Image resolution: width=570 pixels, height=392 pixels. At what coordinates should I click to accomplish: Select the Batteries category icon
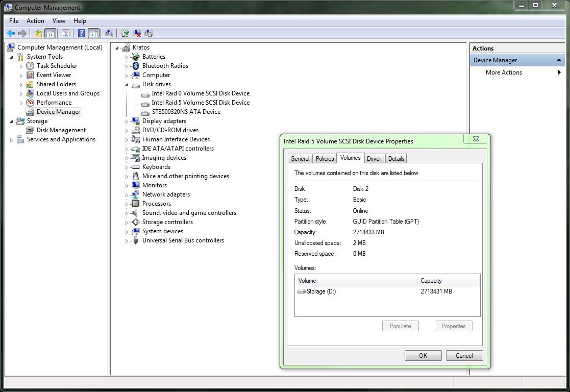(136, 56)
